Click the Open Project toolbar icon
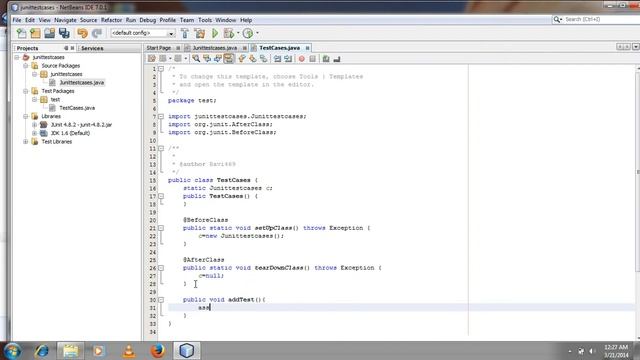Viewport: 640px width, 360px height. click(49, 33)
